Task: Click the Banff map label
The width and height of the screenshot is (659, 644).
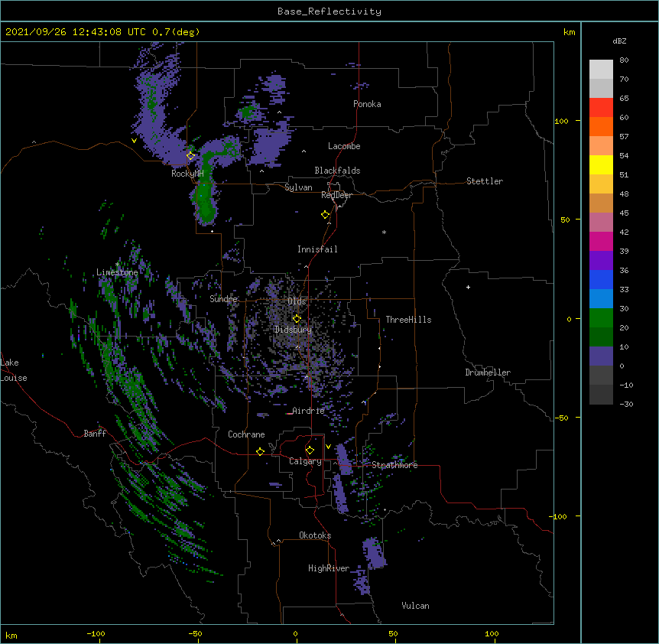Action: tap(95, 434)
